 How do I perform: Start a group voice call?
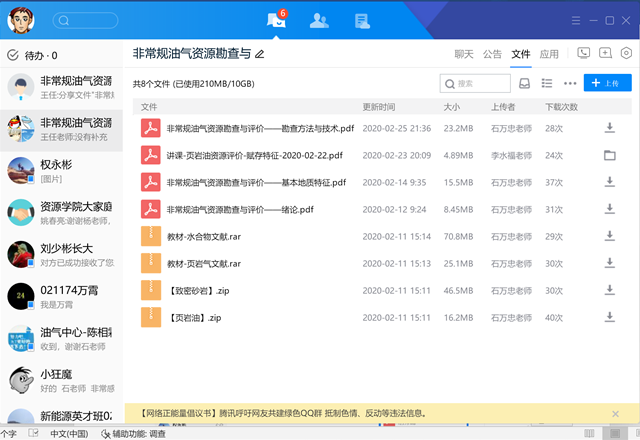point(584,53)
